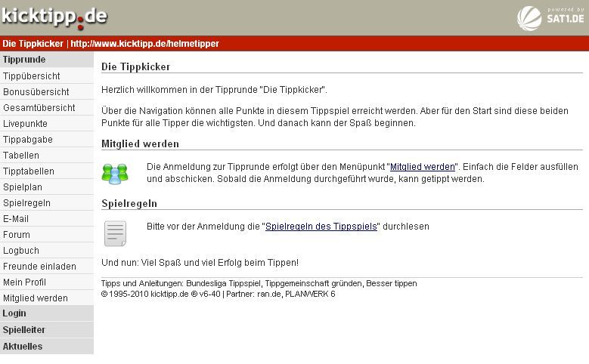
Task: Expand the Login section
Action: [x=14, y=313]
